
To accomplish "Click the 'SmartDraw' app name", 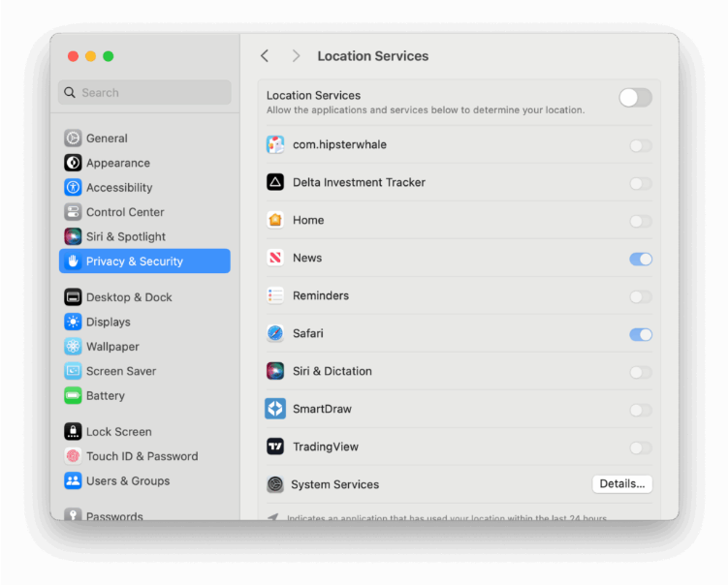I will pos(322,409).
